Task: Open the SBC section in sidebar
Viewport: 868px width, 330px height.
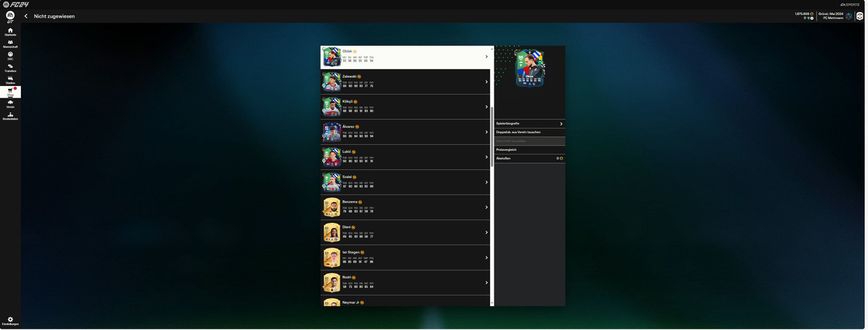Action: point(10,56)
